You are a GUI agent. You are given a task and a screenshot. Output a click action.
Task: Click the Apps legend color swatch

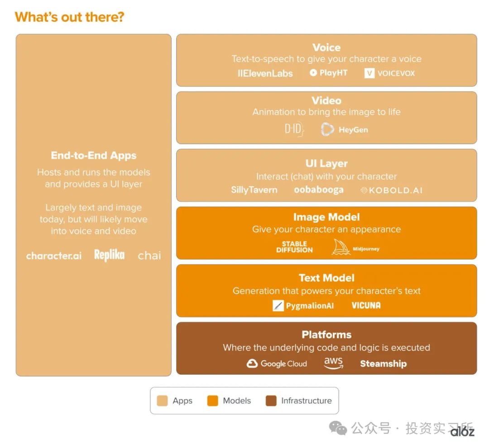click(162, 400)
